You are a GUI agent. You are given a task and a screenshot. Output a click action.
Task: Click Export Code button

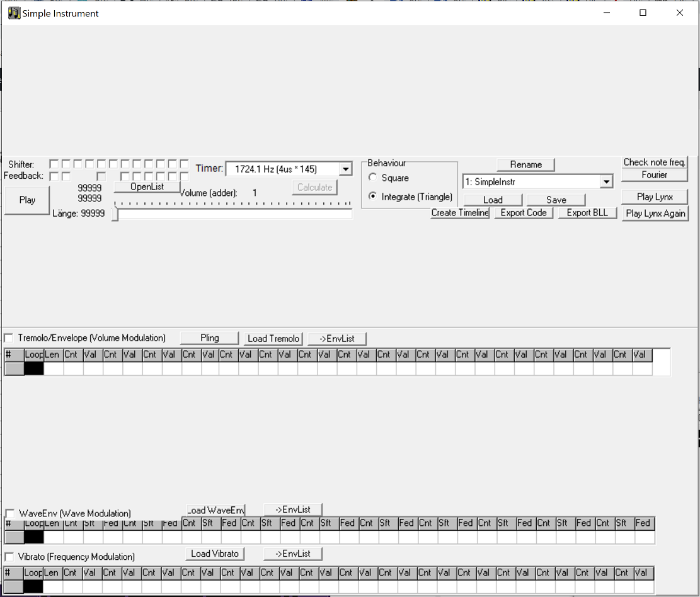(x=524, y=213)
